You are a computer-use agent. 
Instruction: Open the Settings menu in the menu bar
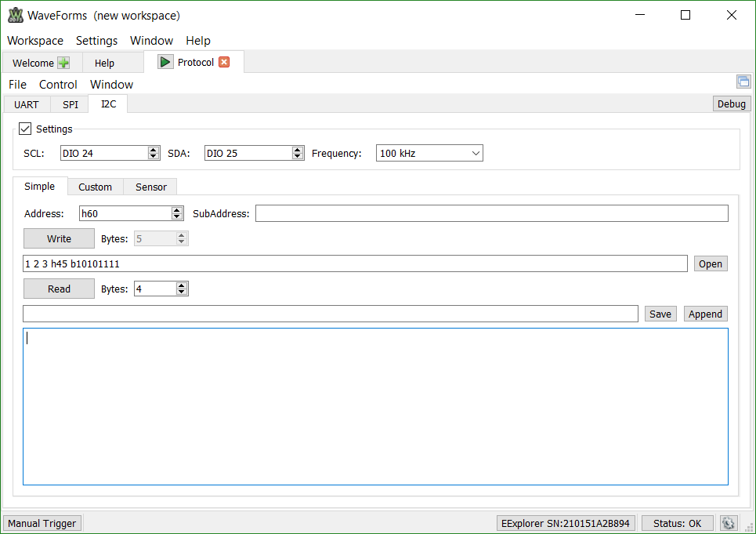[x=96, y=41]
